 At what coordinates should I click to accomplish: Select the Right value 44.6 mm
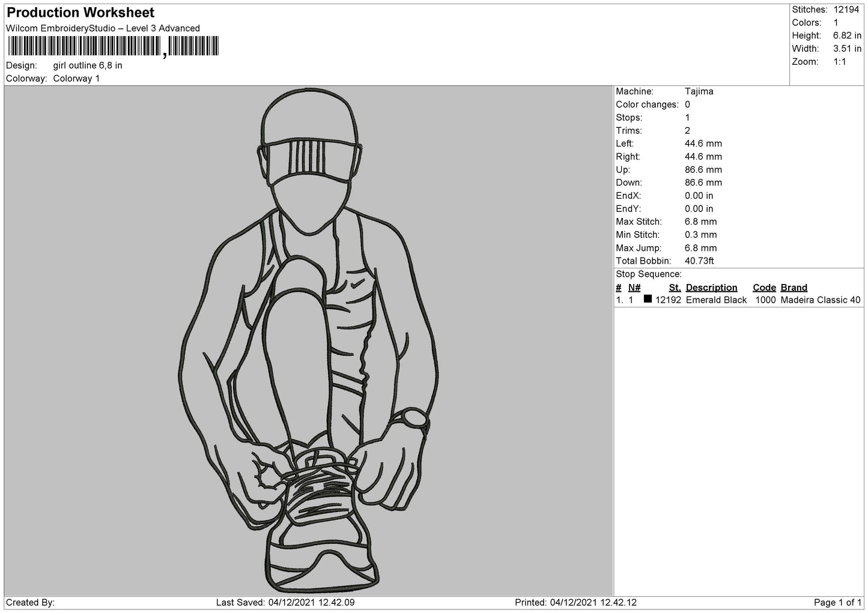(703, 157)
